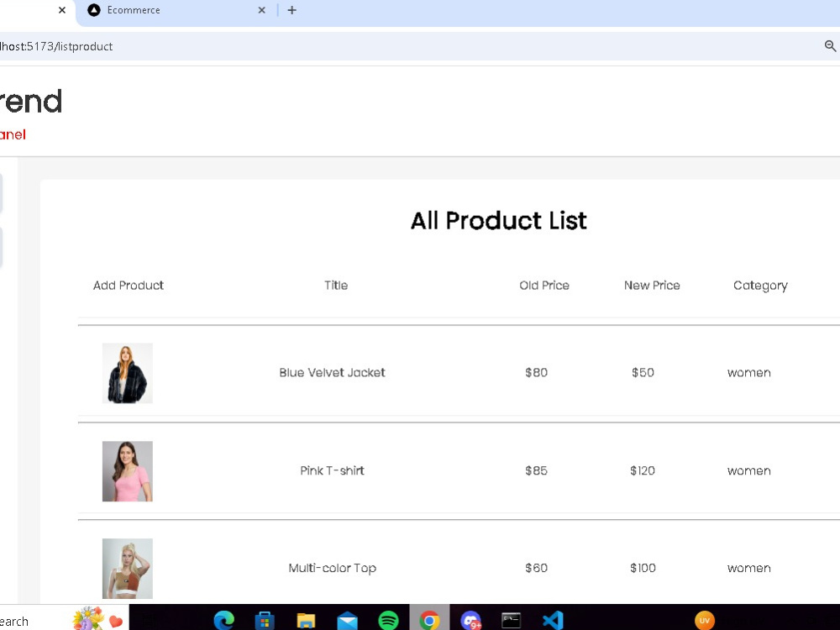Open File Explorer from the taskbar
Screen dimensions: 840x630
306,622
